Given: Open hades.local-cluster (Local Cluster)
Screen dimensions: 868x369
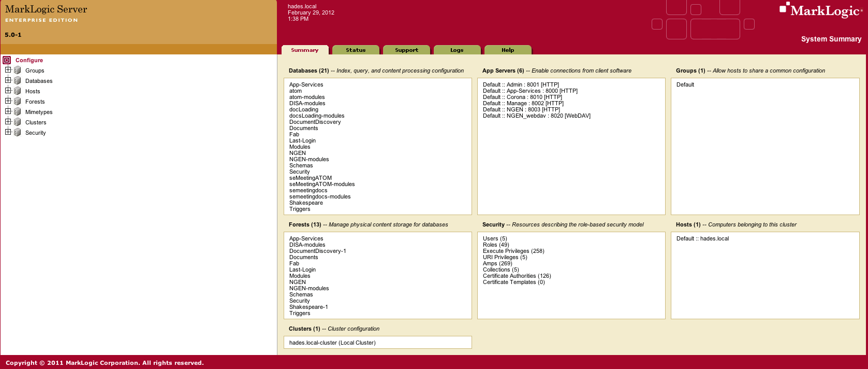Looking at the screenshot, I should click(x=332, y=343).
